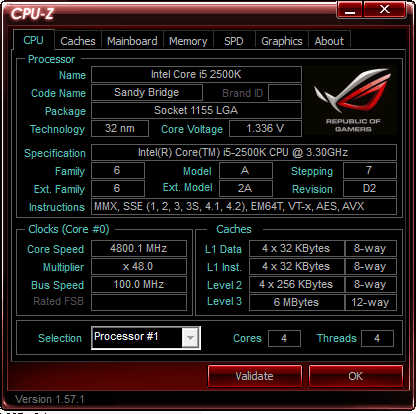Switch to the Caches tab
This screenshot has height=414, width=417.
click(78, 41)
